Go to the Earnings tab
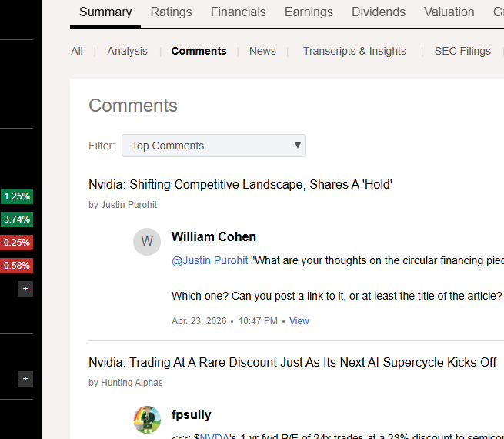Screen dimensions: 504x439 309,12
